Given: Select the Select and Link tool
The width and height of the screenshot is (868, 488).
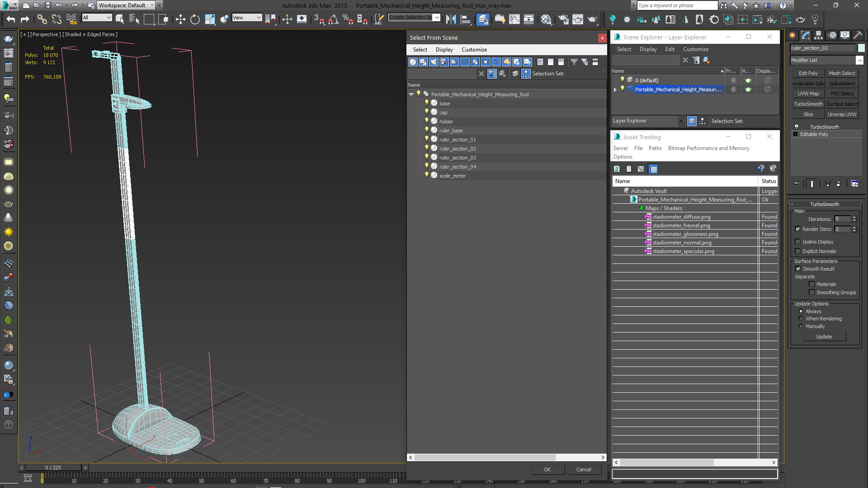Looking at the screenshot, I should [x=42, y=19].
